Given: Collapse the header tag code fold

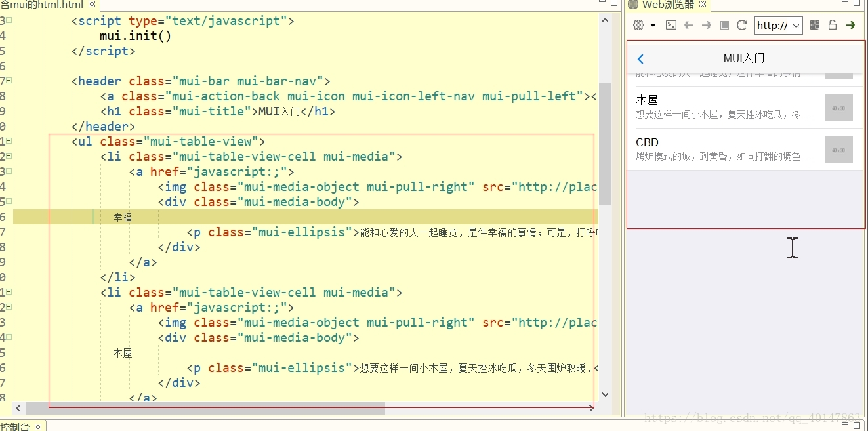Looking at the screenshot, I should [x=9, y=81].
